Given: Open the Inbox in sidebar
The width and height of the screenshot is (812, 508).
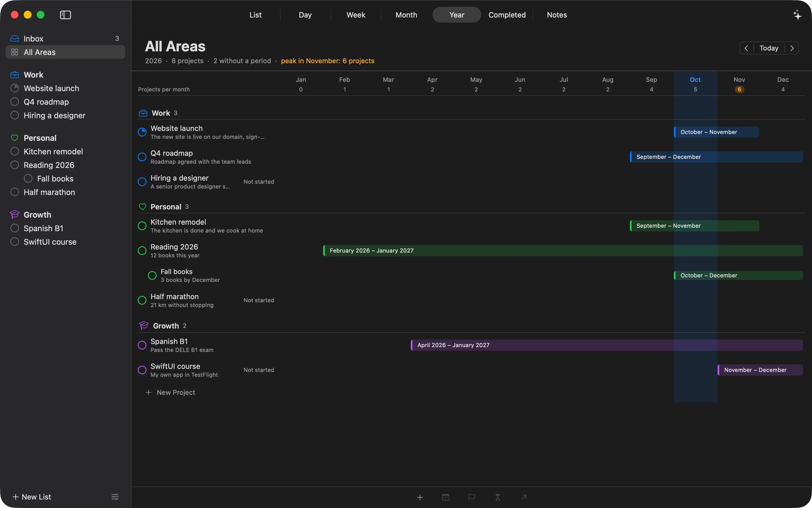Looking at the screenshot, I should click(x=65, y=39).
